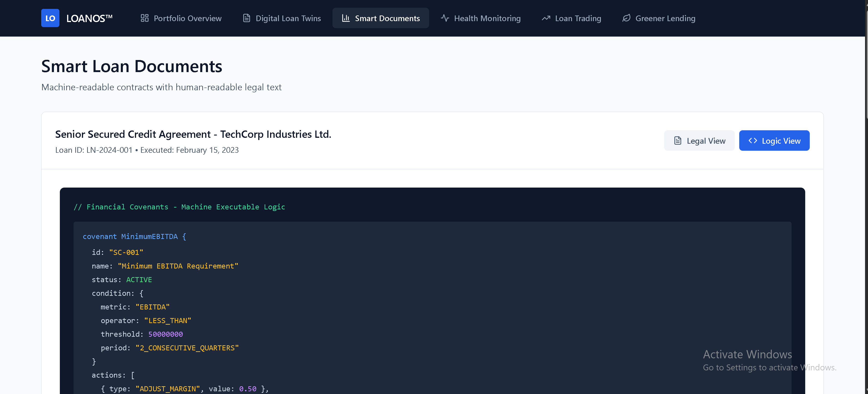Click the Loan Trading trend arrow icon
Viewport: 868px width, 394px height.
[546, 18]
